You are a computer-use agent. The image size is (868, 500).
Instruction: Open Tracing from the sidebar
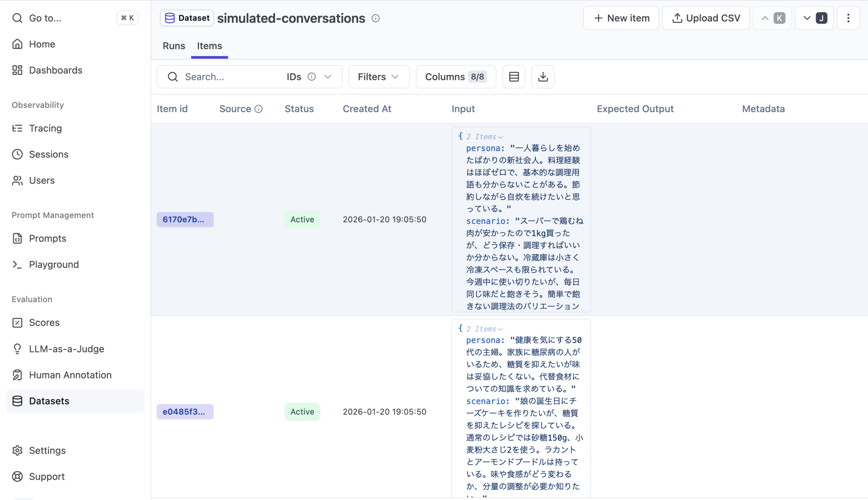point(45,128)
